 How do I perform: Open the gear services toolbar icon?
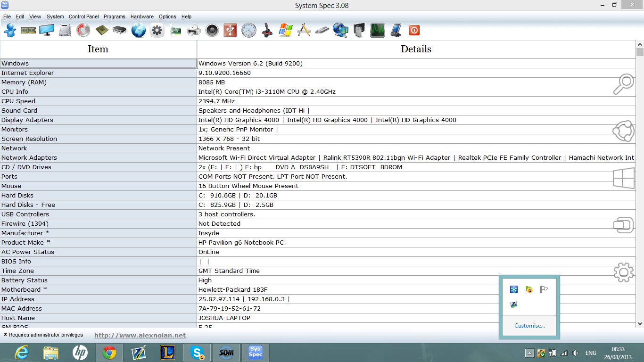click(x=157, y=31)
